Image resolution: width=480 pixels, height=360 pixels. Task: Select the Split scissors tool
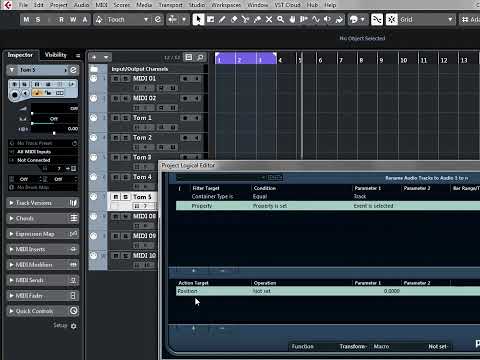(245, 19)
